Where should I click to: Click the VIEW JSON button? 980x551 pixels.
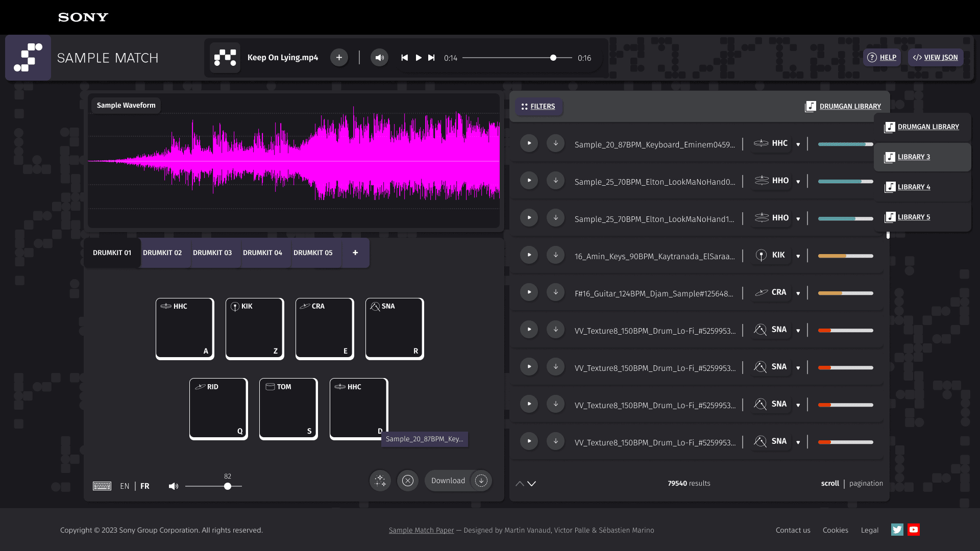(935, 58)
